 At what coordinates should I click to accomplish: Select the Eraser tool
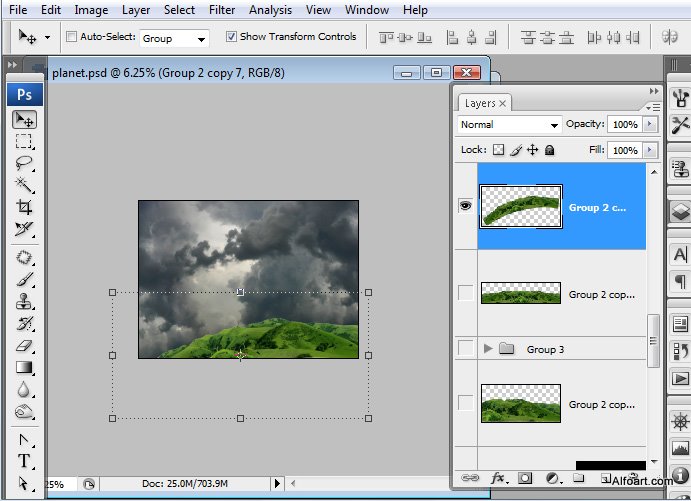point(24,346)
